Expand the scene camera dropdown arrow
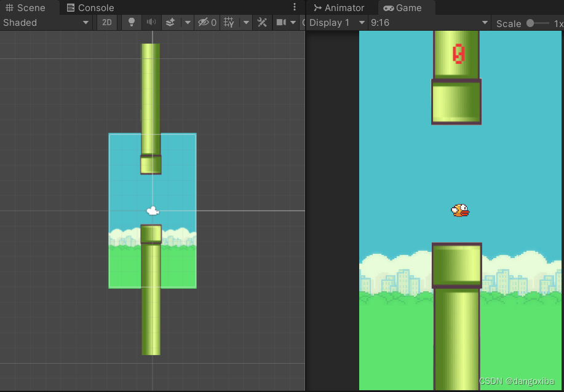Screen dimensions: 564x392 293,23
